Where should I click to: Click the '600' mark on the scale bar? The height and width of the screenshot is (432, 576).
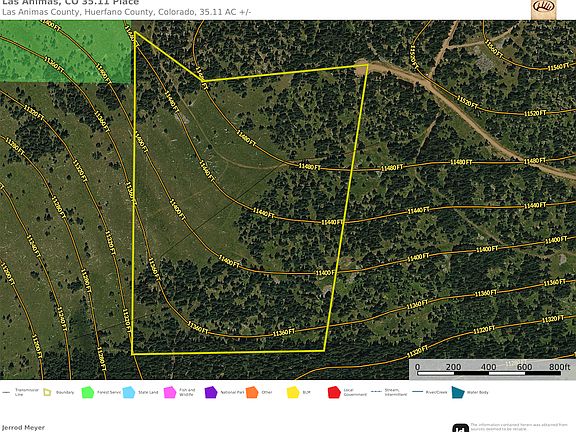(x=524, y=367)
